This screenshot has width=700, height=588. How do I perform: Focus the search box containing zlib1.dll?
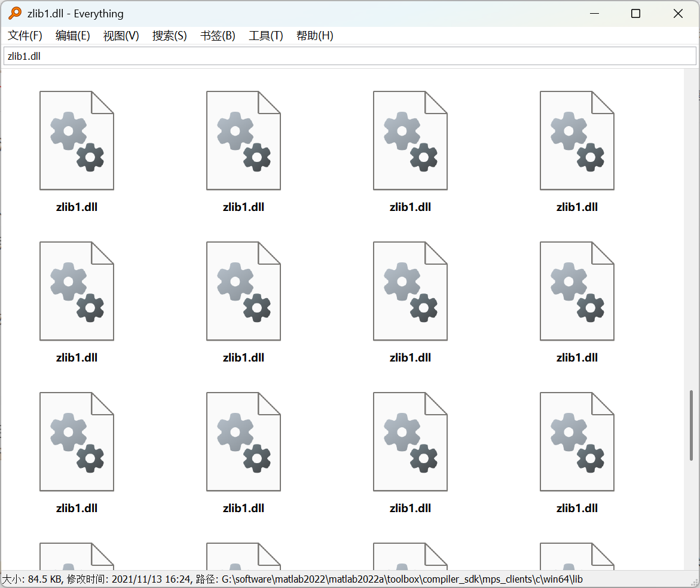350,56
